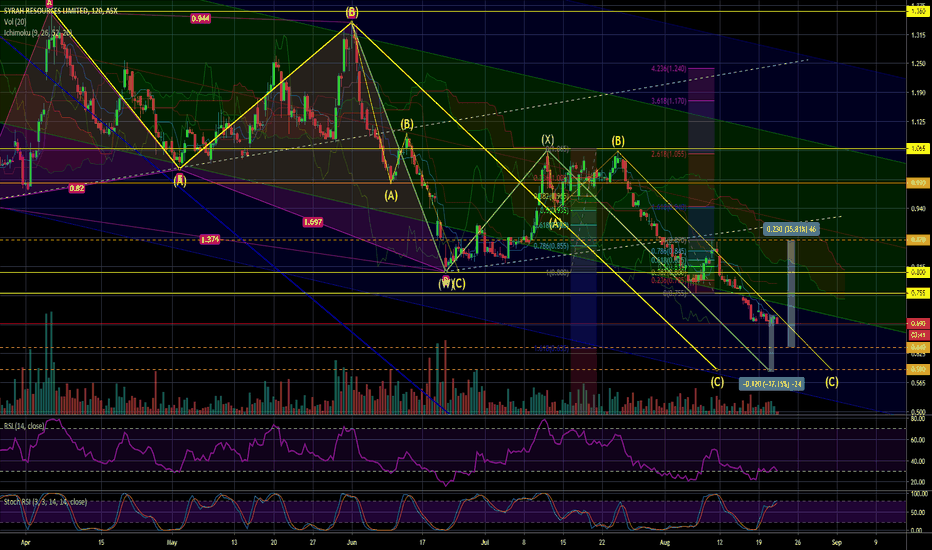Click the pink 0.82 ratio label
This screenshot has height=550, width=932.
tap(77, 188)
